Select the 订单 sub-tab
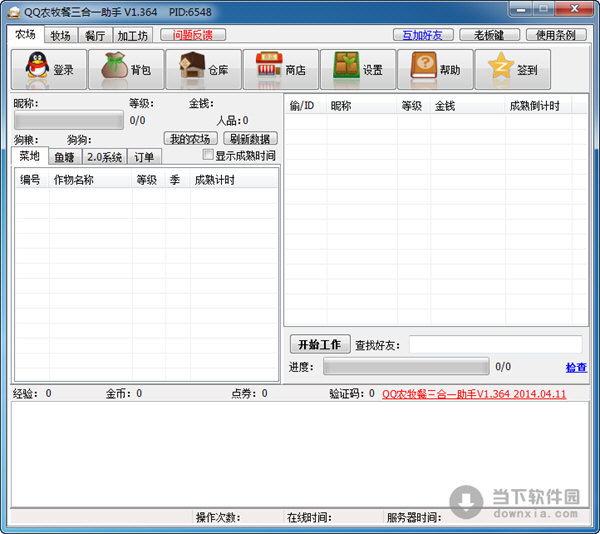Image resolution: width=600 pixels, height=534 pixels. coord(144,157)
